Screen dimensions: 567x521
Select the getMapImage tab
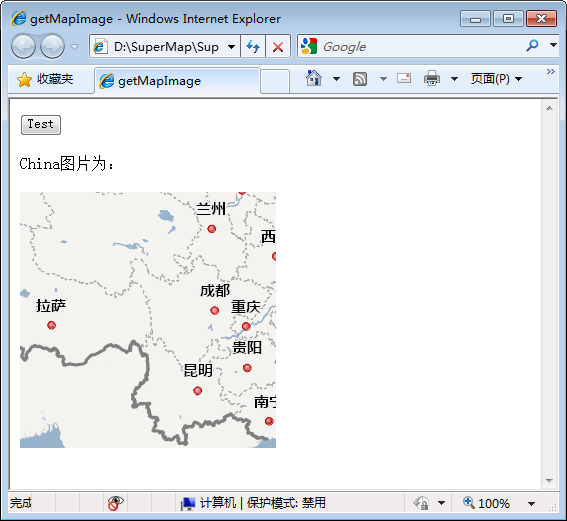pyautogui.click(x=177, y=81)
